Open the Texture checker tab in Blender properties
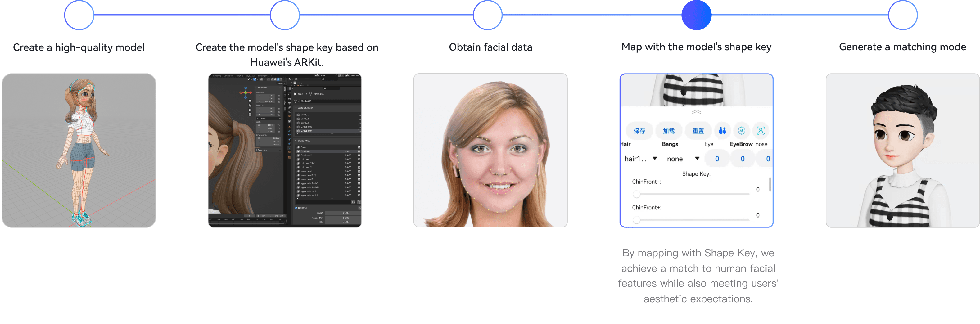The width and height of the screenshot is (980, 324). click(x=290, y=157)
